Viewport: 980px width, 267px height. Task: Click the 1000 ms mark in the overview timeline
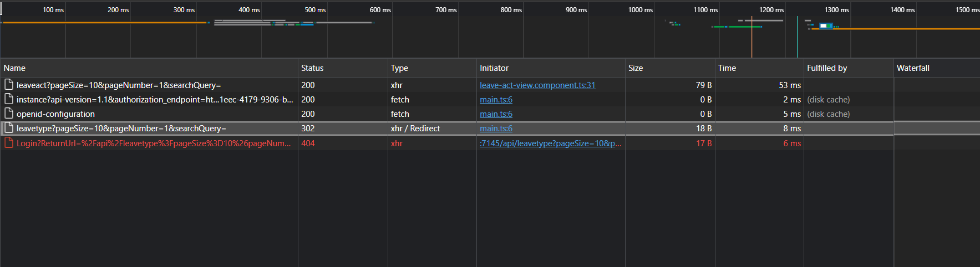point(640,10)
